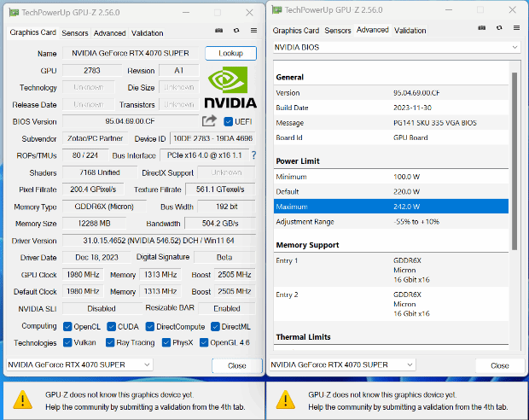Image resolution: width=529 pixels, height=420 pixels.
Task: Open the left window GPU selector dropdown
Action: coord(79,365)
